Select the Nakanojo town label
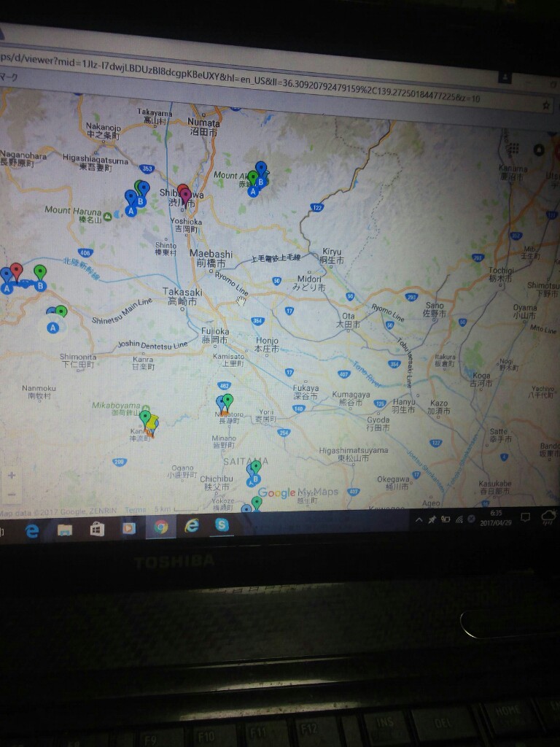 click(103, 131)
